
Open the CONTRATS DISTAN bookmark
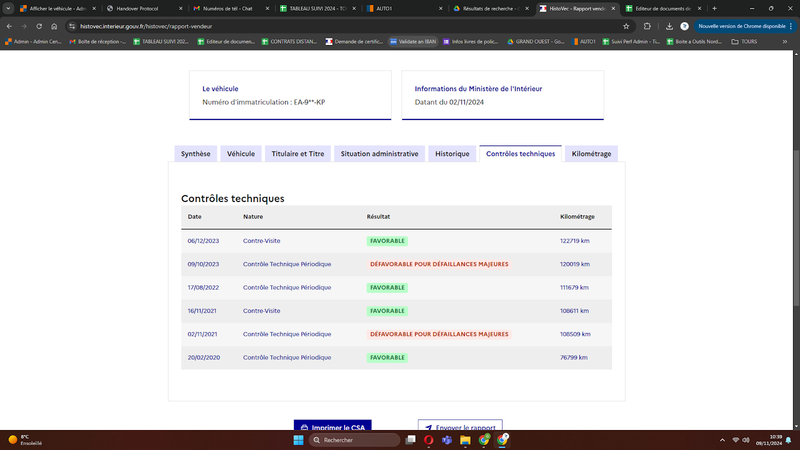(x=289, y=41)
